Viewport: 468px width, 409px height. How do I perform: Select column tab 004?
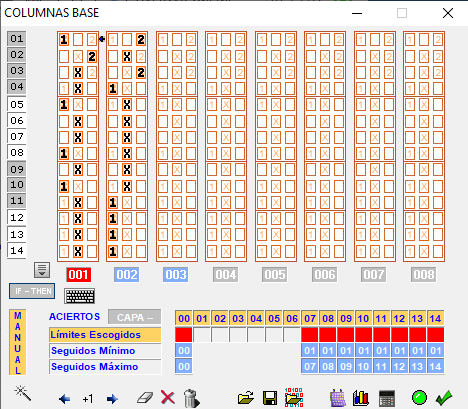[x=226, y=275]
